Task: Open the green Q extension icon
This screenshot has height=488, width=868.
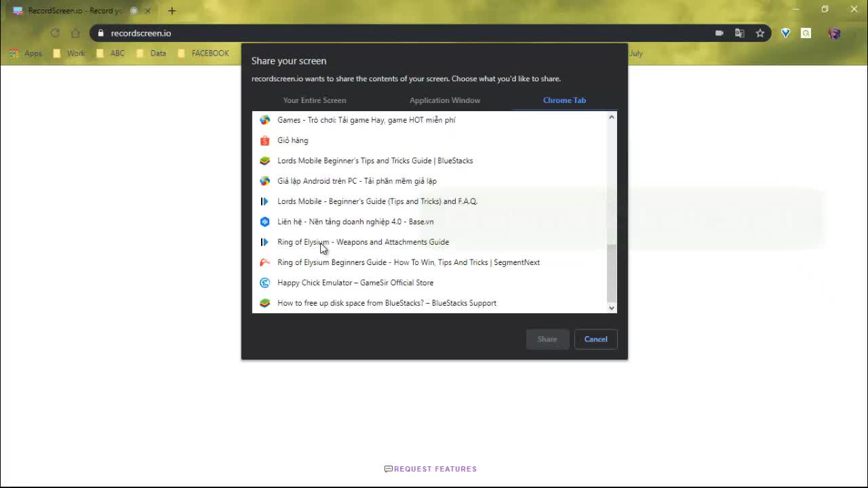Action: coord(806,33)
